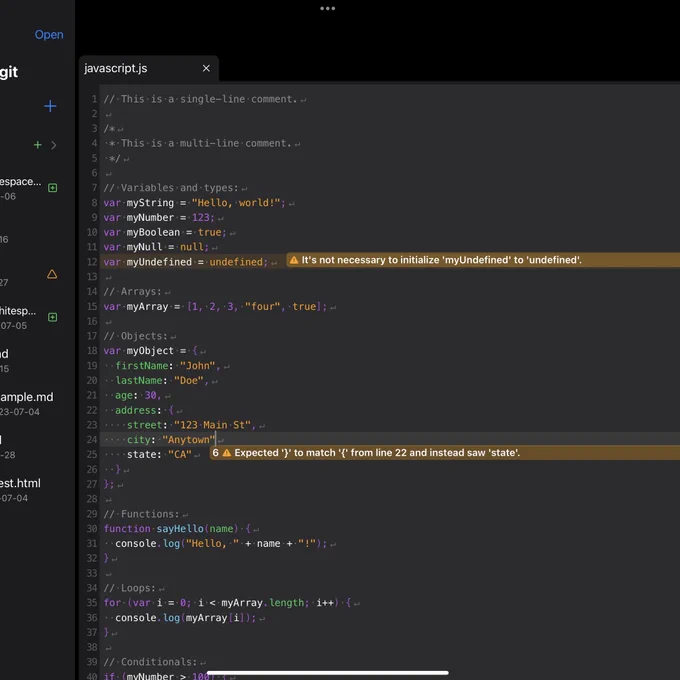
Task: Click the orange warning triangle in sidebar
Action: (52, 275)
